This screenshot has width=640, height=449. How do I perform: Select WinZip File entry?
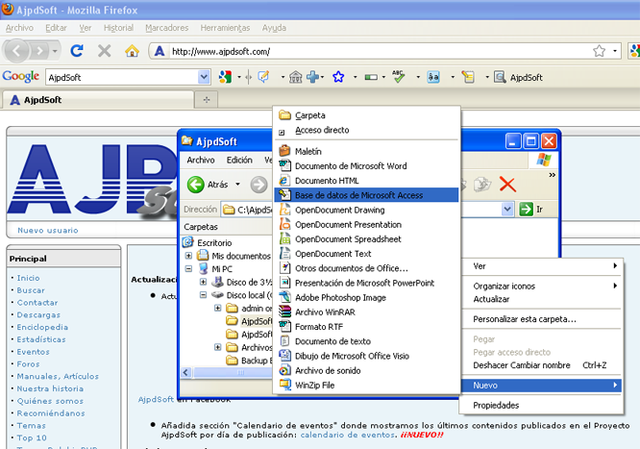pos(367,385)
